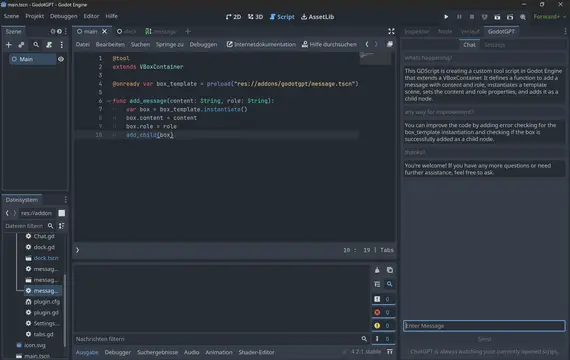Select the Main node in the scene tree
The width and height of the screenshot is (570, 360).
(x=33, y=59)
